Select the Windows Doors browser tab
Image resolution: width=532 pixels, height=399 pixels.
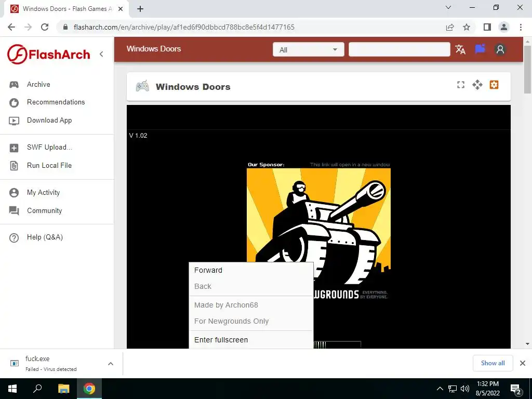[x=66, y=9]
